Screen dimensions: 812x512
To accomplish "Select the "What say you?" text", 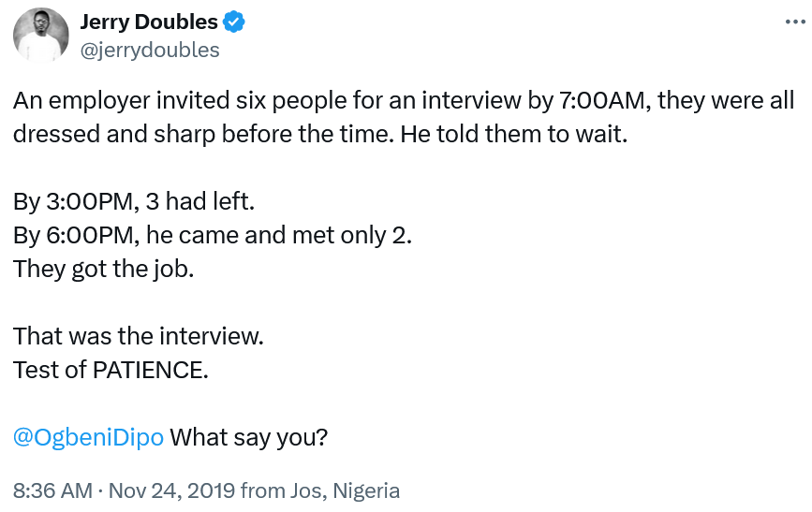I will pos(249,437).
